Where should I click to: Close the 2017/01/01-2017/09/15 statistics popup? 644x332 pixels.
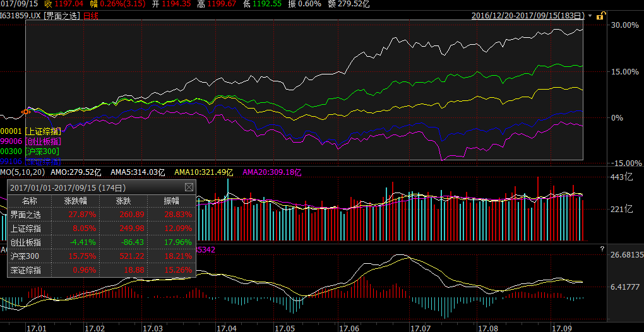pyautogui.click(x=189, y=187)
